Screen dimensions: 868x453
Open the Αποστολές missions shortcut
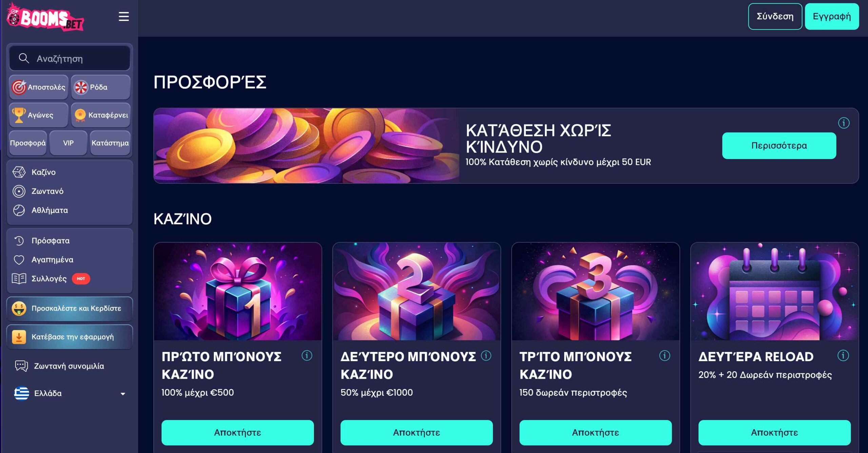point(39,87)
